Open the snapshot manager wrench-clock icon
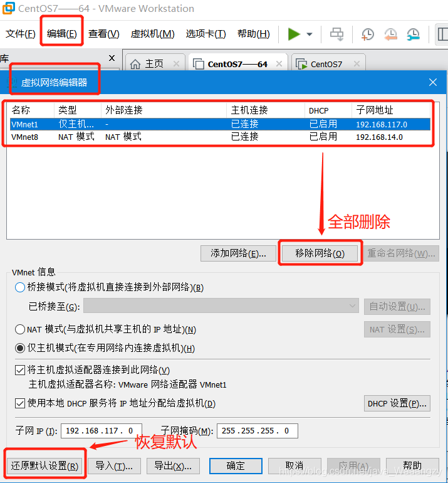 (413, 34)
